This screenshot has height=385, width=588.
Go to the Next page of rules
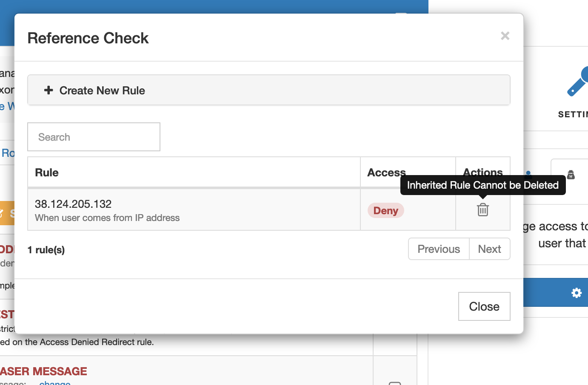tap(489, 249)
